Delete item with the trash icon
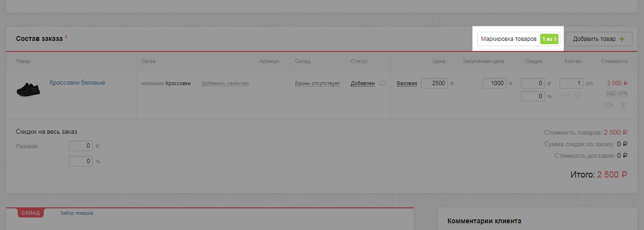The height and width of the screenshot is (230, 644). pos(623,104)
